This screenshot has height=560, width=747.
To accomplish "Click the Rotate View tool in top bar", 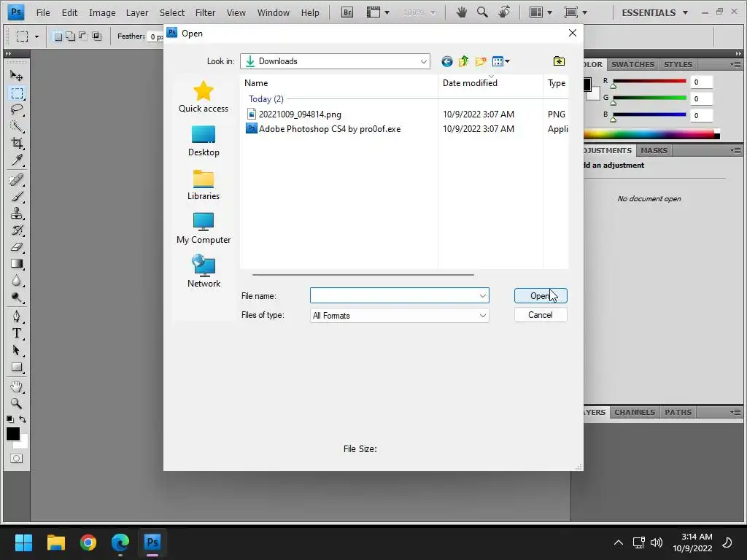I will click(x=503, y=12).
